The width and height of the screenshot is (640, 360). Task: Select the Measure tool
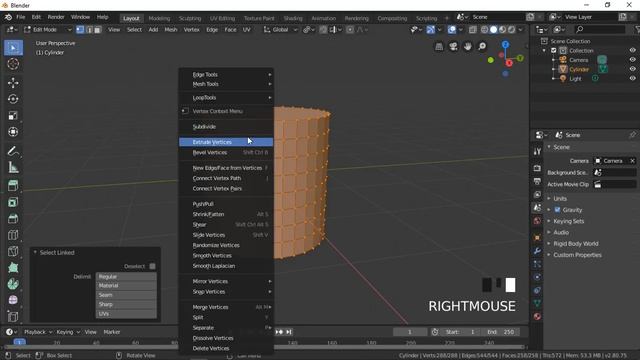[13, 167]
